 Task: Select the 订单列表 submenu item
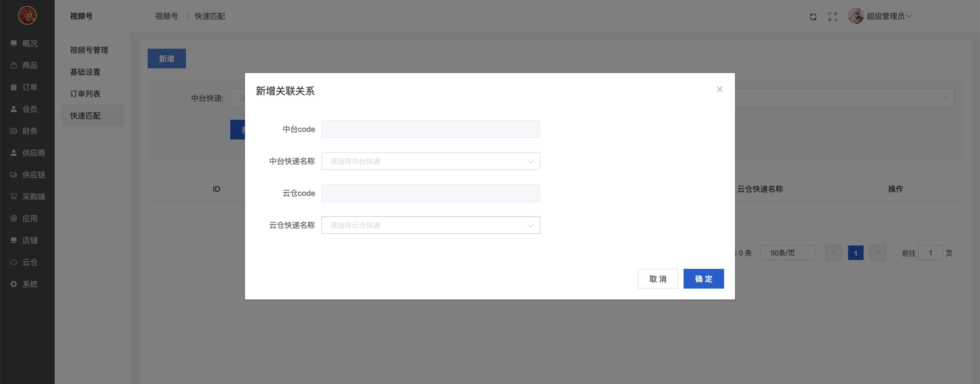pyautogui.click(x=85, y=94)
